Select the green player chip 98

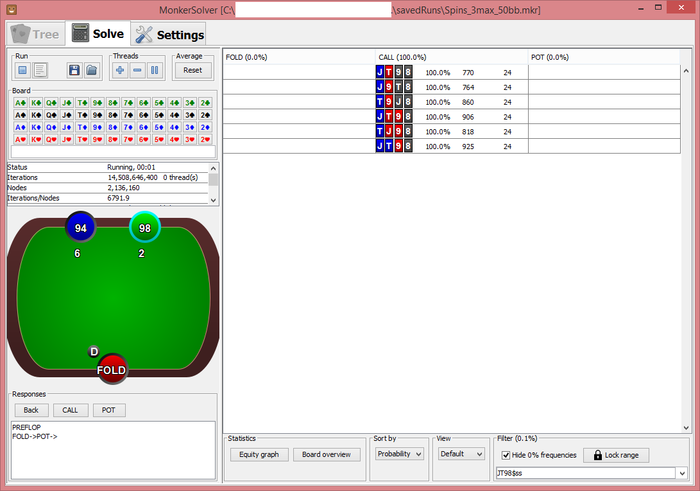pos(145,227)
